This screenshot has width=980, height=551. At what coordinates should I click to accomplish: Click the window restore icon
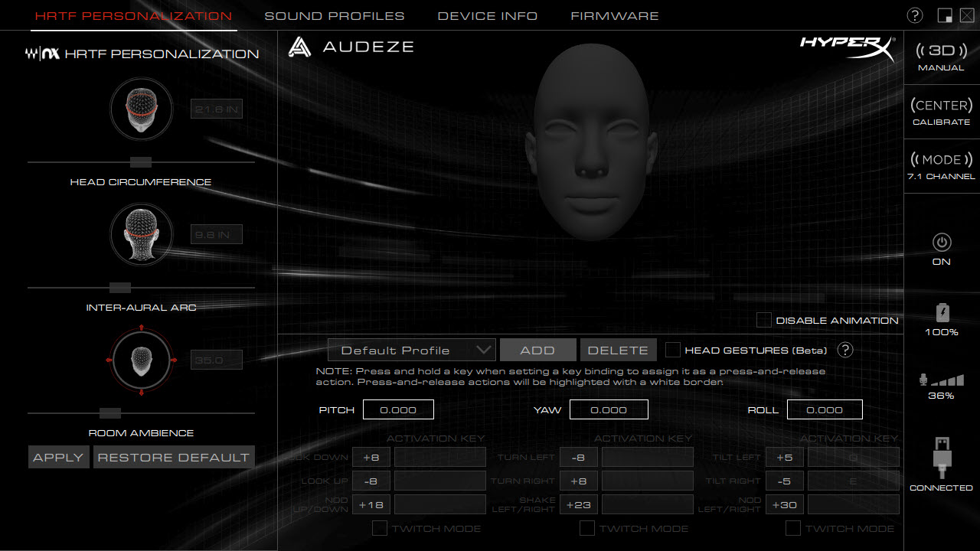[x=944, y=15]
